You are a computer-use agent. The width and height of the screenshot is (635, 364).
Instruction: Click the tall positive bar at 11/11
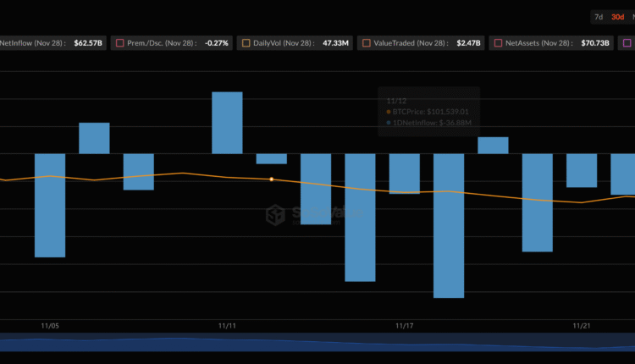click(x=227, y=123)
